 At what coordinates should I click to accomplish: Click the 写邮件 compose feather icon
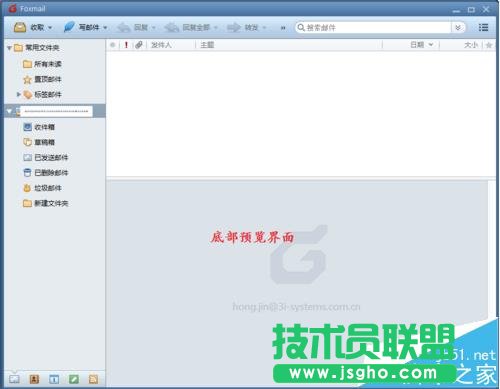[69, 27]
